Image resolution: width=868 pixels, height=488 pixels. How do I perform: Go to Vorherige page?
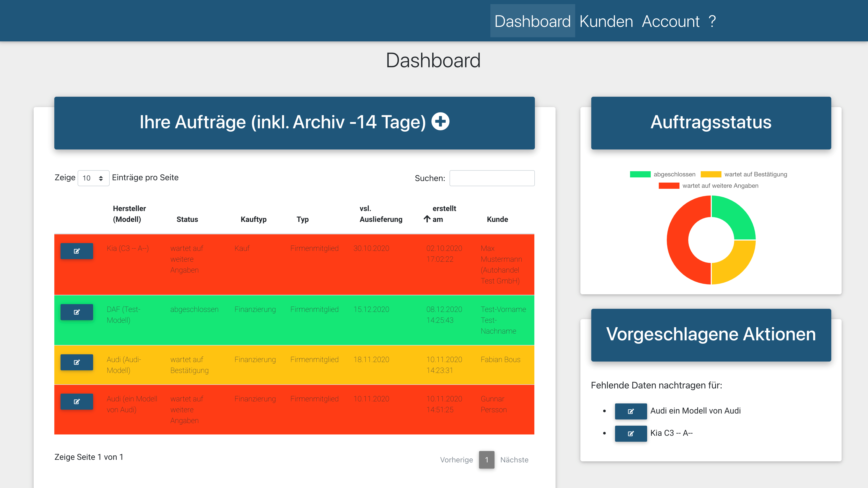point(456,460)
